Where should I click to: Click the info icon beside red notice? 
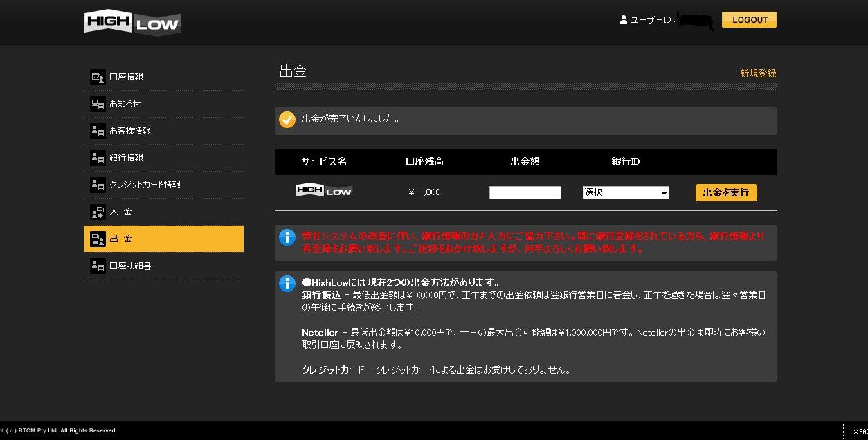287,237
